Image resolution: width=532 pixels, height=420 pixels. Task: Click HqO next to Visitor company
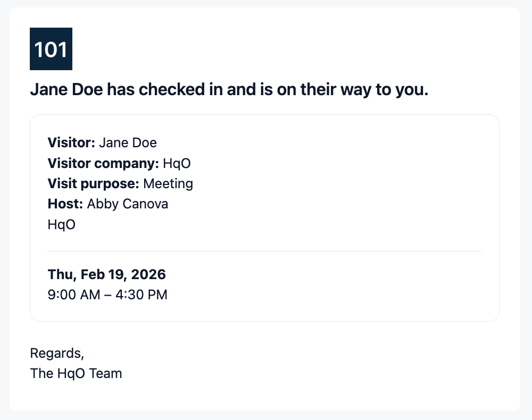pos(177,163)
